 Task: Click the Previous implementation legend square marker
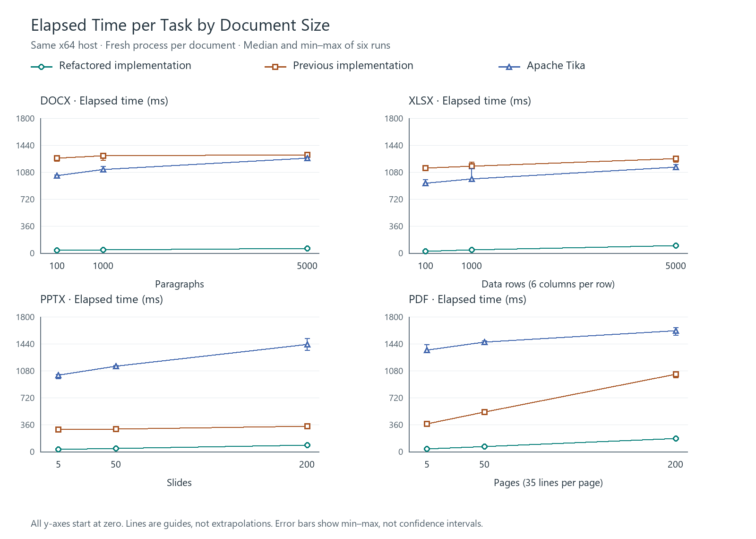coord(275,67)
